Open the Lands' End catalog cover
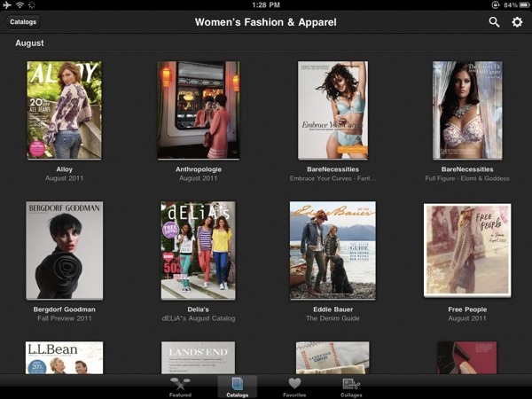The image size is (532, 399). [x=198, y=357]
